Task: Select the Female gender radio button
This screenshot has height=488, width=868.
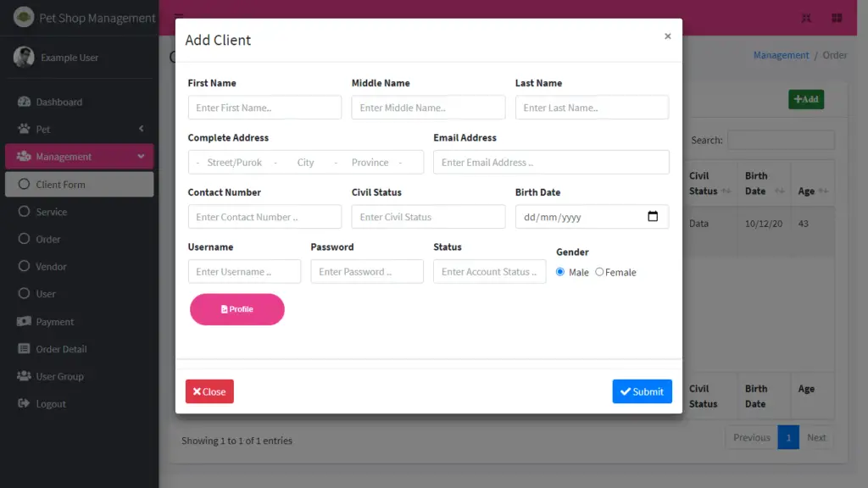Action: tap(599, 272)
